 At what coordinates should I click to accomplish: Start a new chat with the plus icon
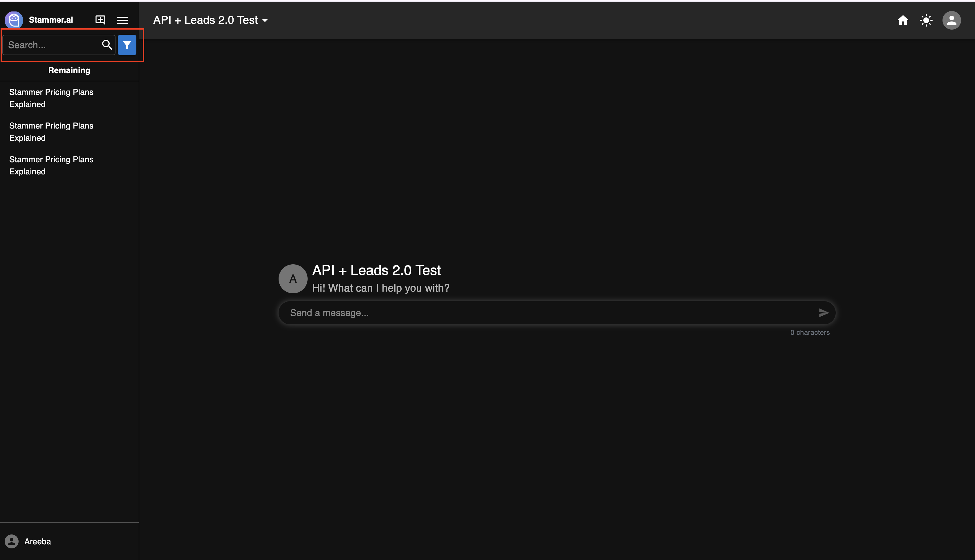pyautogui.click(x=100, y=20)
